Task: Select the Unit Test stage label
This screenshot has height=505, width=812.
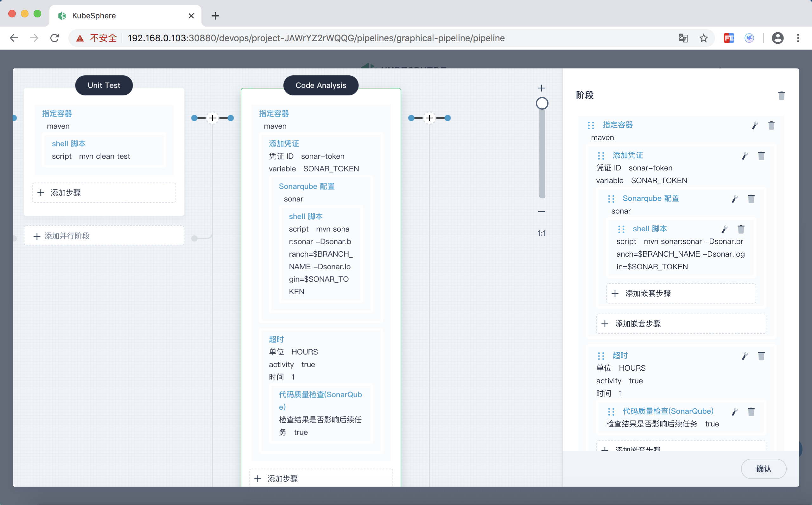Action: (104, 86)
